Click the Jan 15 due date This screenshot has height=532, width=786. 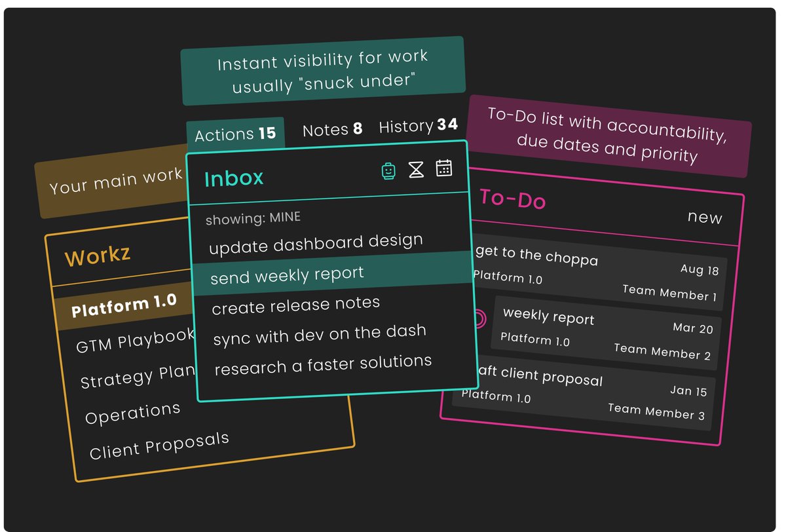coord(688,390)
